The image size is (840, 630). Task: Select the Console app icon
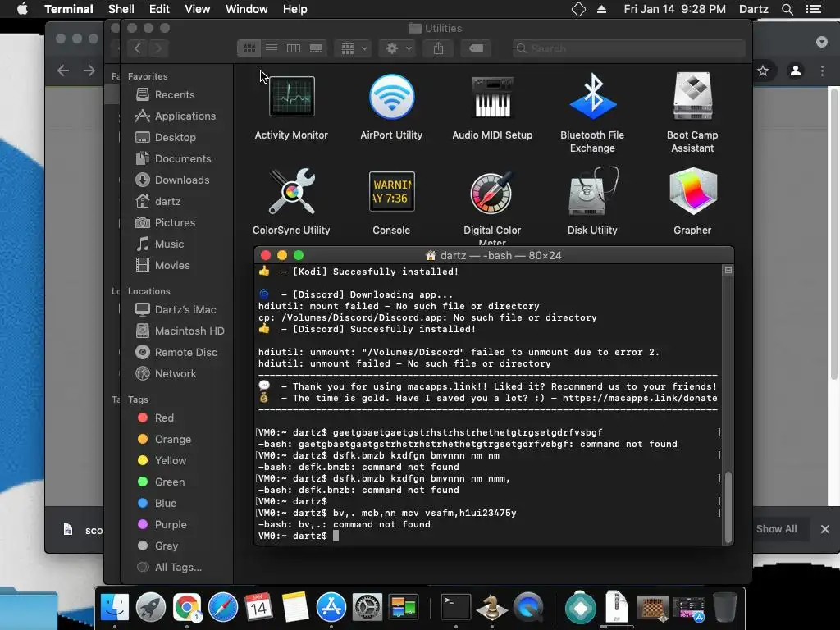pos(391,192)
